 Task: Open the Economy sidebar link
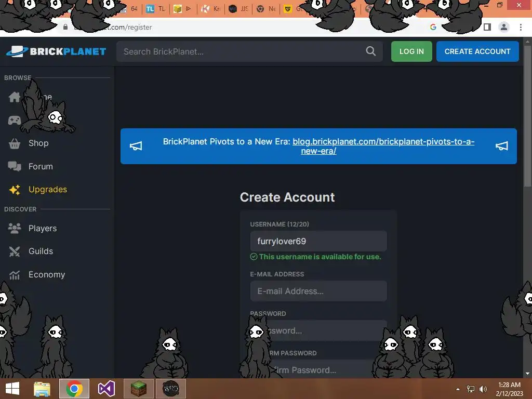coord(47,274)
